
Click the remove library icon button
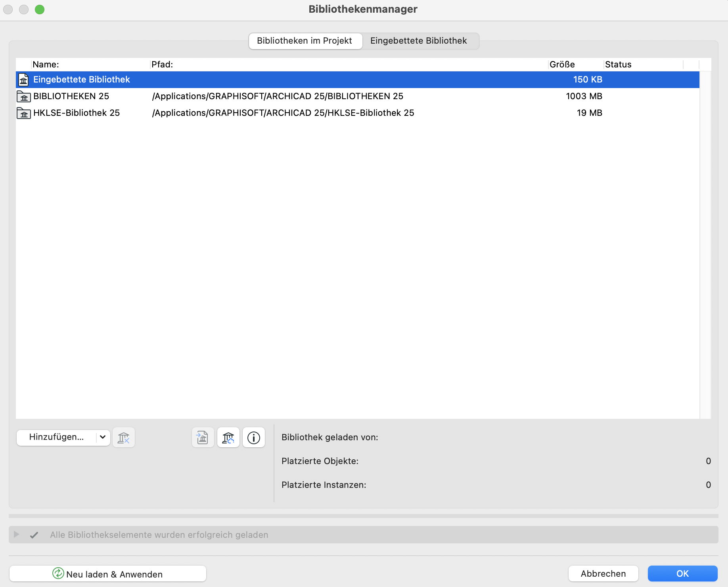point(124,437)
